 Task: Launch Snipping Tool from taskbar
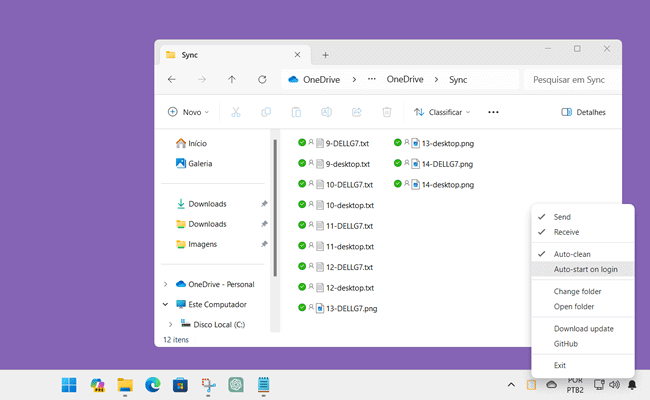point(209,385)
